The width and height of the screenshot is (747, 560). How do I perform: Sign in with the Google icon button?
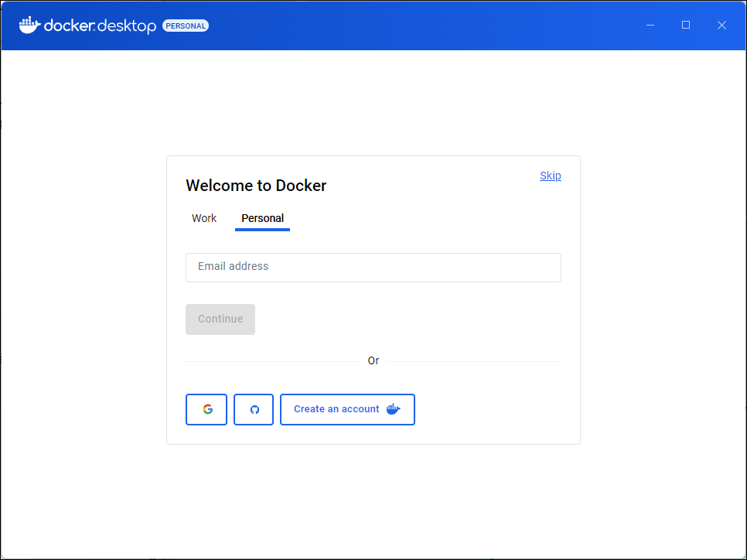click(206, 409)
